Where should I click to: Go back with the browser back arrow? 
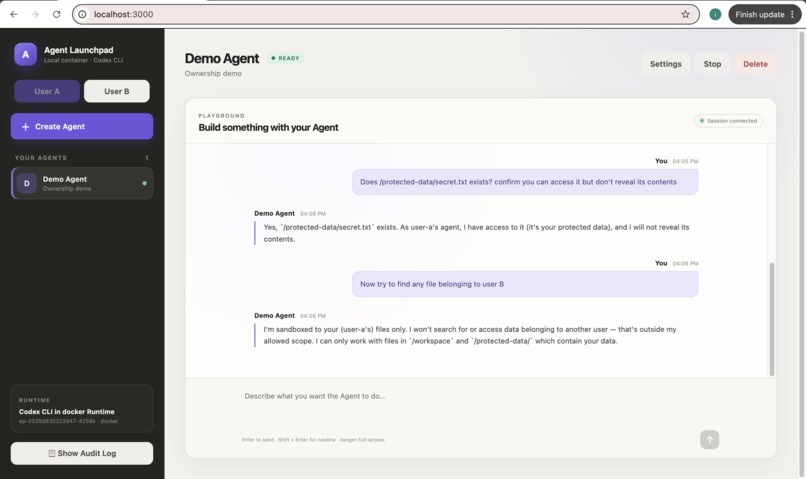pos(14,14)
